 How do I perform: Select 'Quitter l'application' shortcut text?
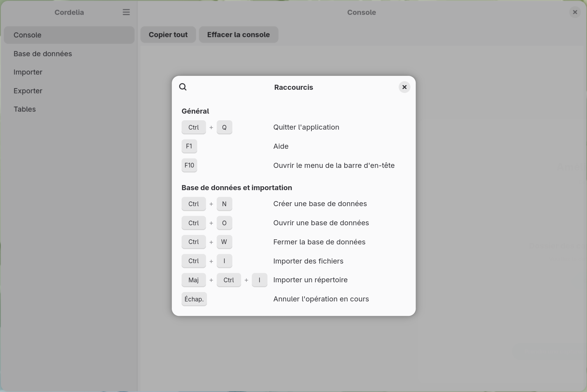(306, 127)
